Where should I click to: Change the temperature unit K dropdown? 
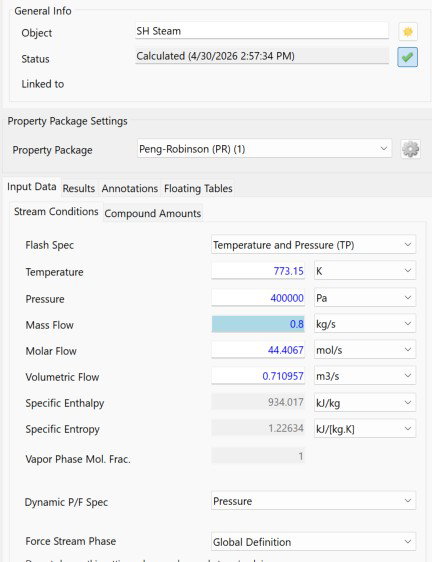click(x=365, y=271)
